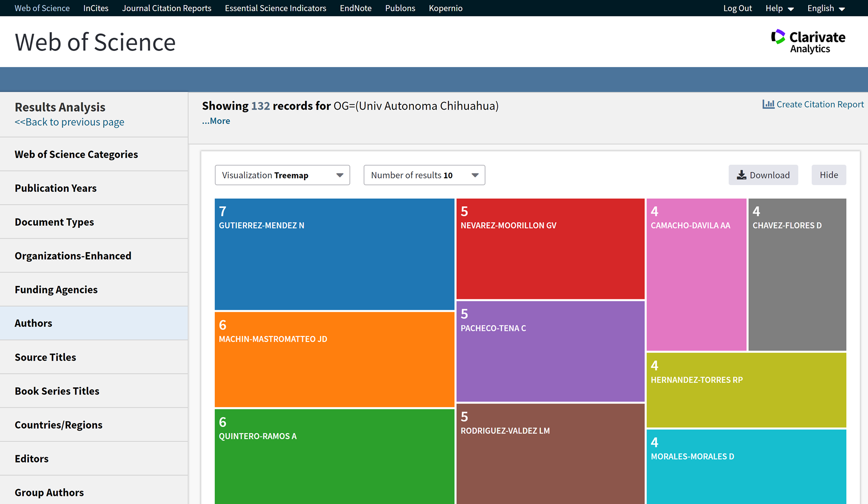The height and width of the screenshot is (504, 868).
Task: Select Publication Years in the sidebar
Action: [56, 188]
